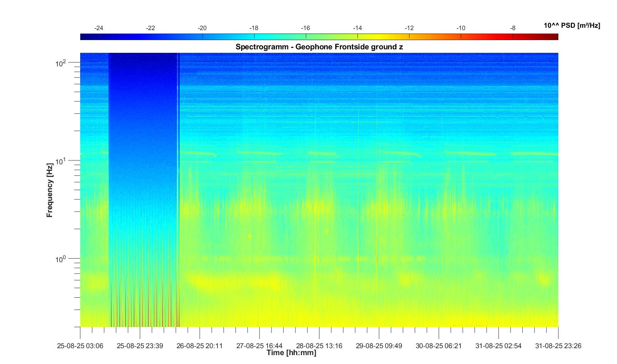Click the '30-08-25 06:21' time tick label

pos(438,346)
